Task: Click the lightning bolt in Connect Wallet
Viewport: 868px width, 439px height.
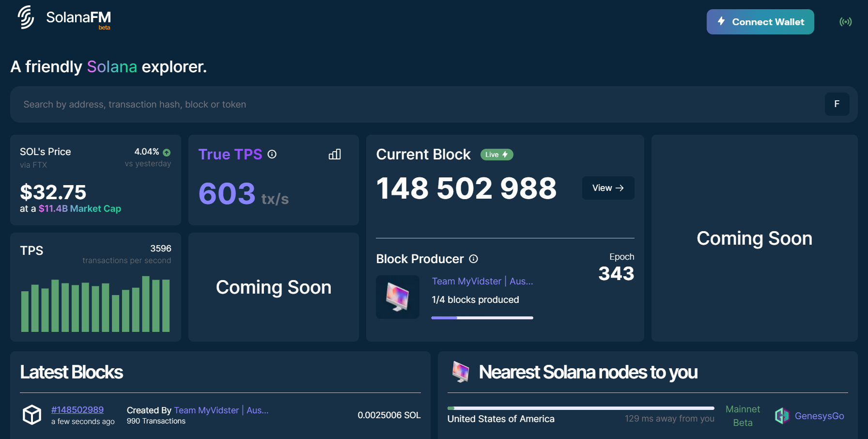Action: point(721,21)
